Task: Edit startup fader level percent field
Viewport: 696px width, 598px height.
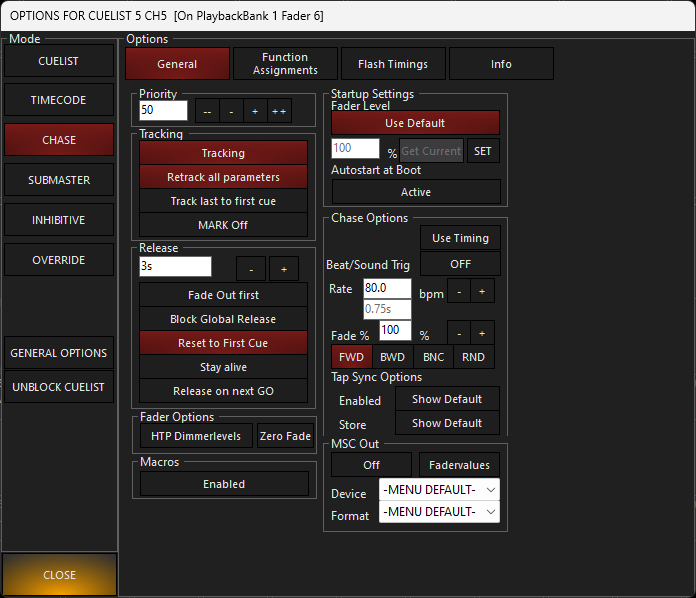Action: coord(356,148)
